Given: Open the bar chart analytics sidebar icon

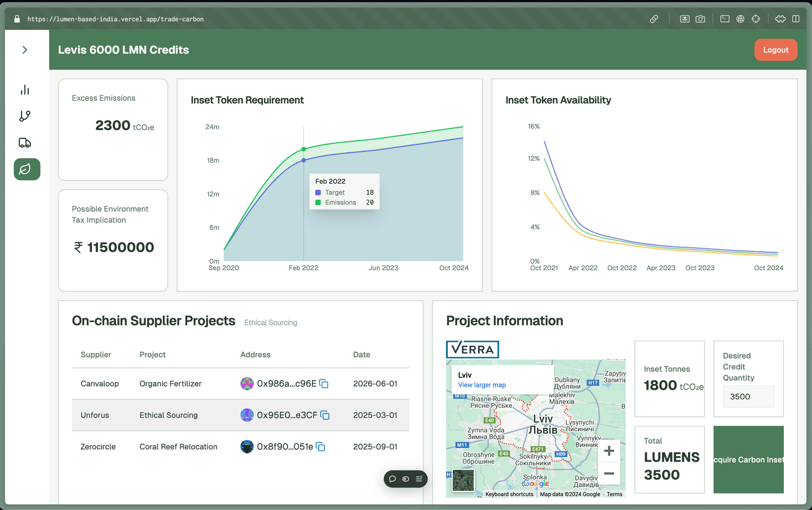Looking at the screenshot, I should coord(25,90).
